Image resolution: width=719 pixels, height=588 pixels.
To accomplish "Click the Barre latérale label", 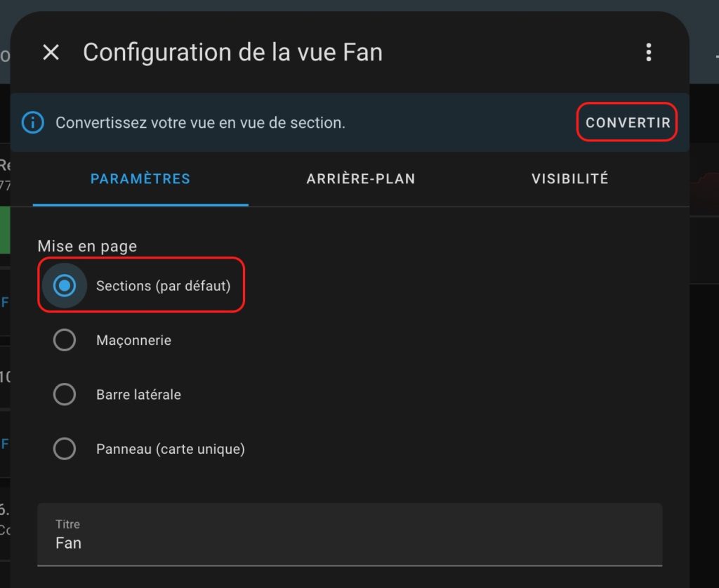I will (138, 394).
